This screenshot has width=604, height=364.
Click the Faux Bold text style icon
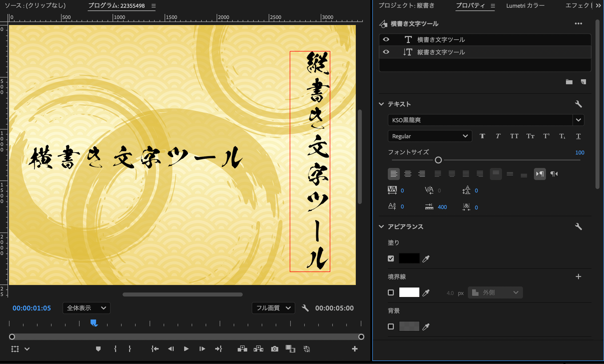point(482,136)
